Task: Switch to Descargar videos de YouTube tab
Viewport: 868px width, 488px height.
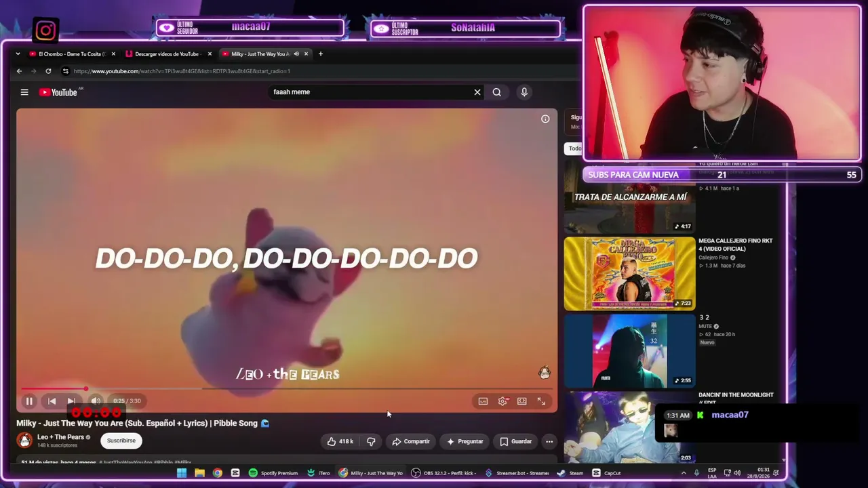Action: 168,54
